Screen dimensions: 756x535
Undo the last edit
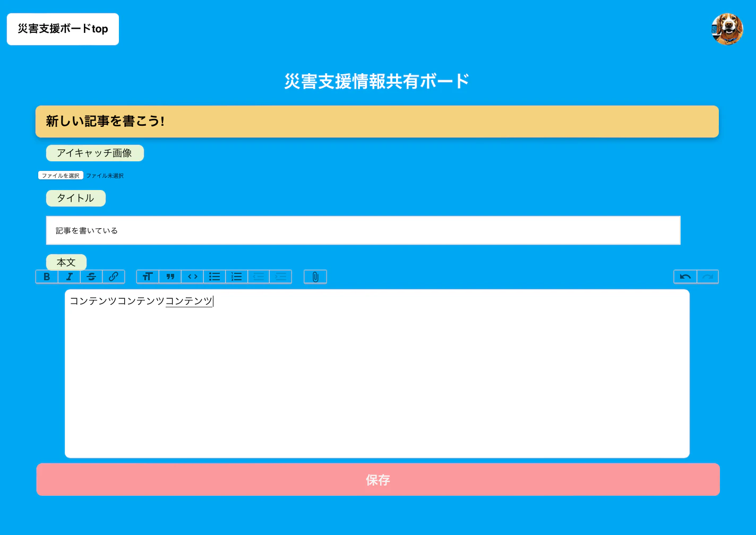point(685,277)
